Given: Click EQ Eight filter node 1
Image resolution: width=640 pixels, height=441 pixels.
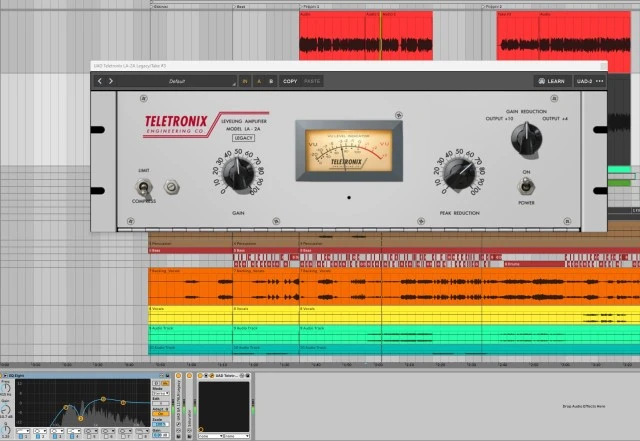Looking at the screenshot, I should [66, 408].
